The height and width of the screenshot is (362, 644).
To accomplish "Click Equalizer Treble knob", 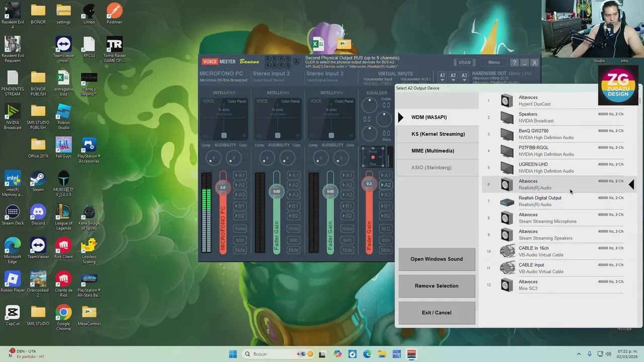I will (x=369, y=106).
